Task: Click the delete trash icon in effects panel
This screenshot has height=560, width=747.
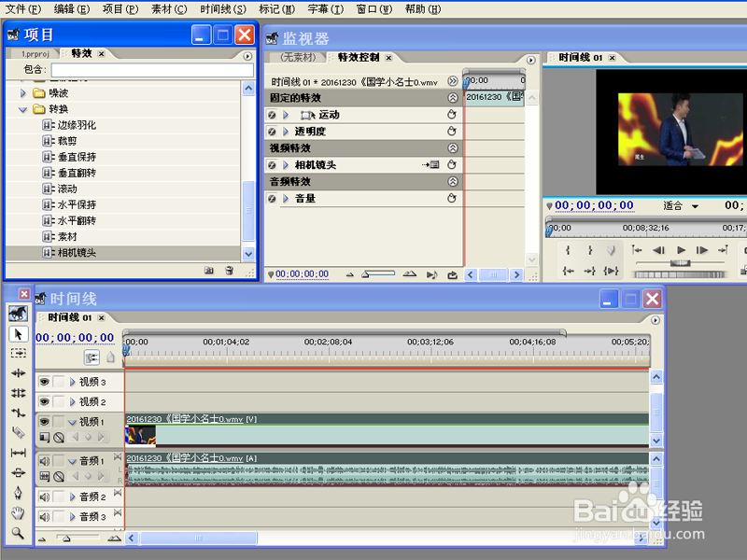Action: (229, 271)
